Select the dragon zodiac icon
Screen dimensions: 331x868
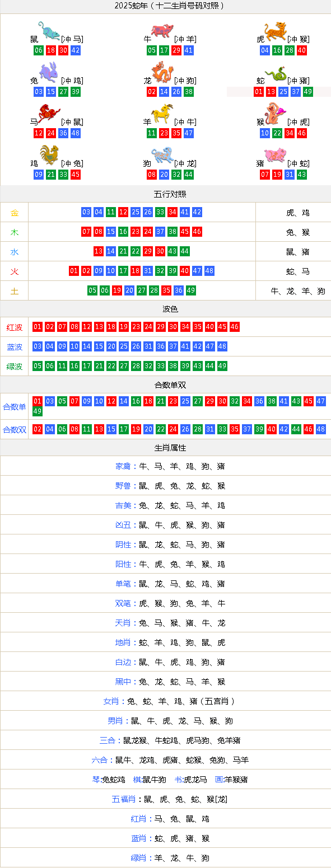click(162, 72)
